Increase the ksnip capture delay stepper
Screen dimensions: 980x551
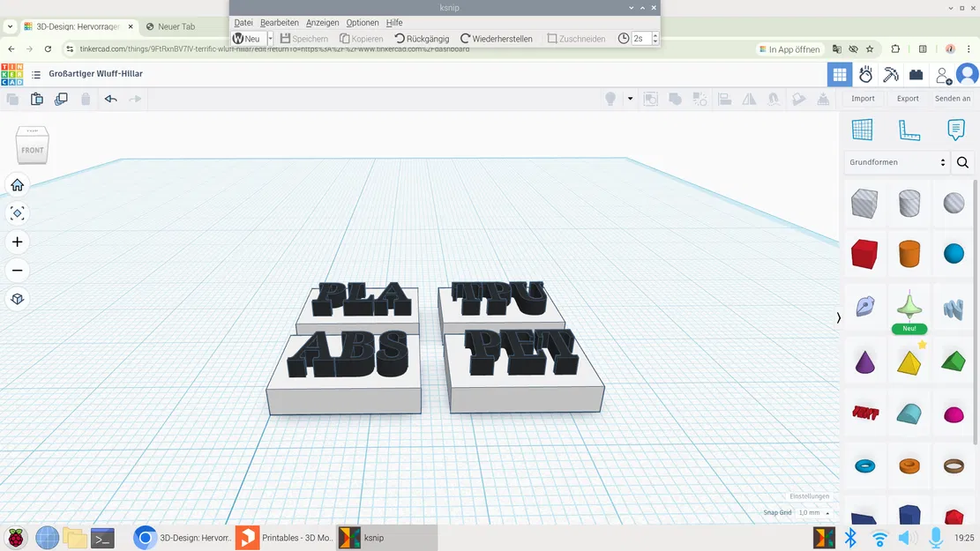pos(655,35)
